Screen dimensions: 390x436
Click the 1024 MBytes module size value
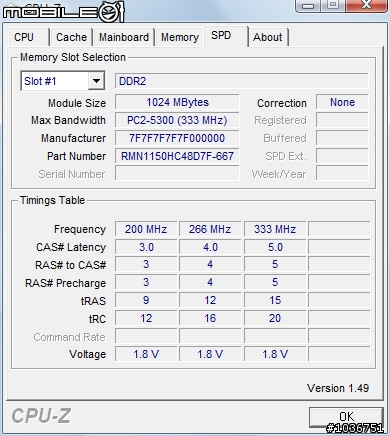(x=177, y=102)
